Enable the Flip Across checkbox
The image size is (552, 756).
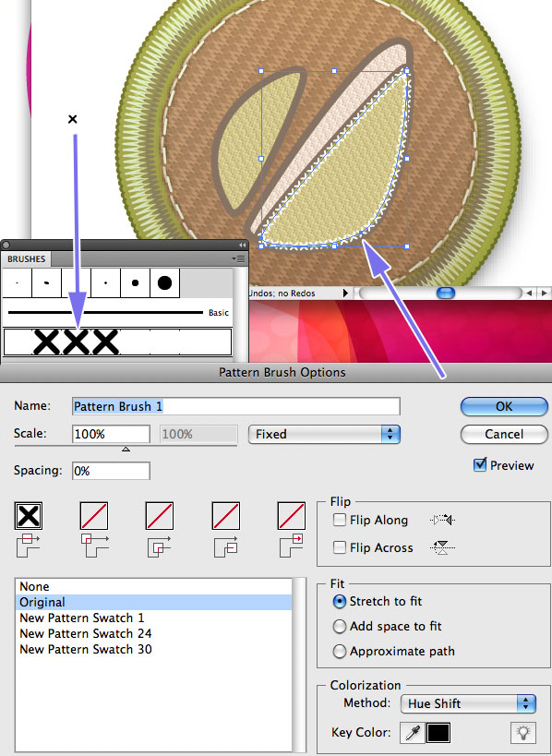(x=340, y=547)
